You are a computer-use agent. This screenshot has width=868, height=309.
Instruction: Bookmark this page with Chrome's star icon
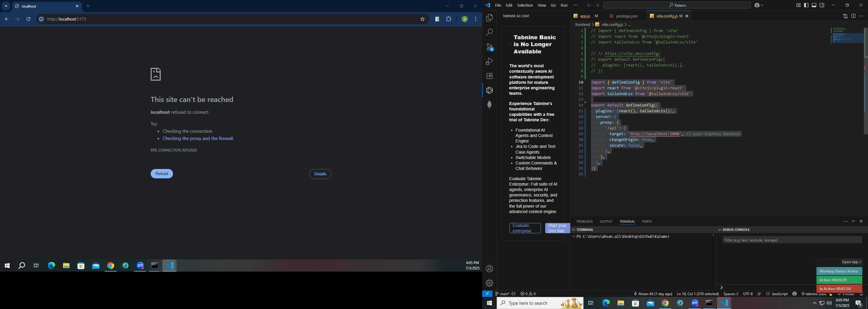click(x=423, y=19)
